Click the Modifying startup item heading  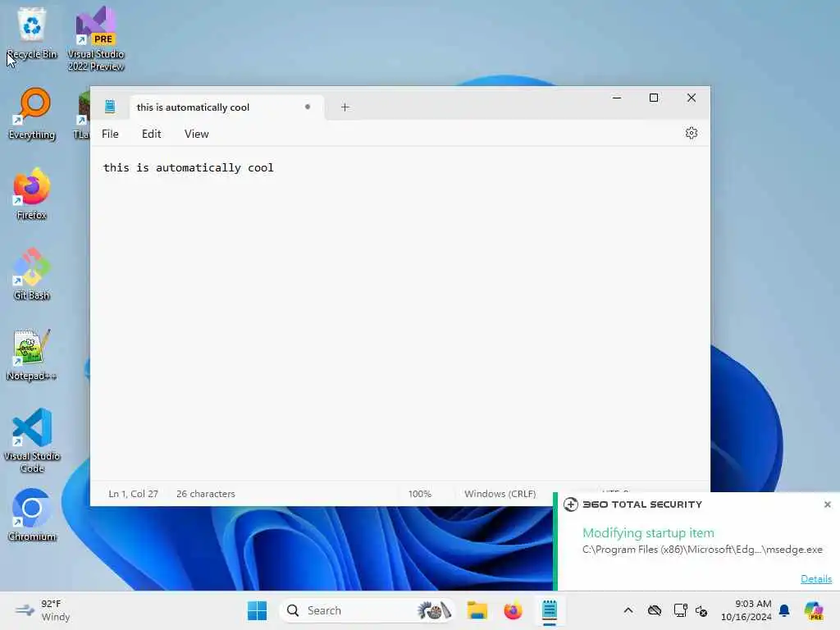648,533
